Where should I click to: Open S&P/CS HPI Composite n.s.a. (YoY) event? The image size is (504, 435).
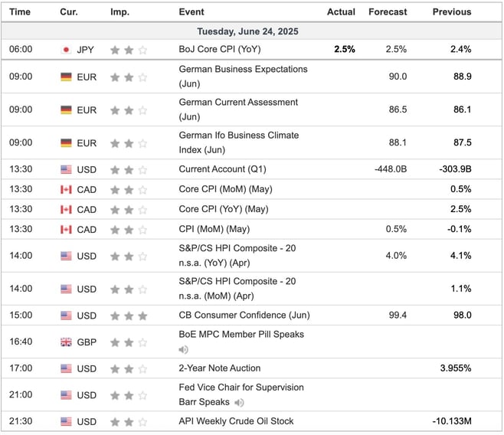[237, 256]
